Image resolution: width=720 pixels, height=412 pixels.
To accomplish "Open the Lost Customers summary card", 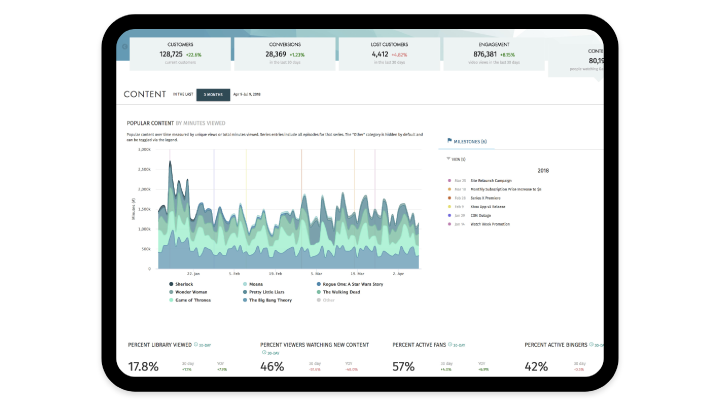I will [x=389, y=54].
